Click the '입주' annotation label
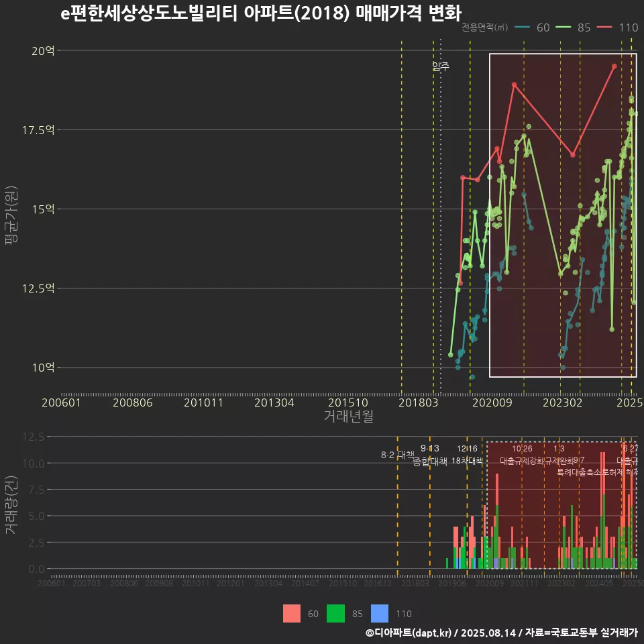This screenshot has width=644, height=644. click(441, 66)
